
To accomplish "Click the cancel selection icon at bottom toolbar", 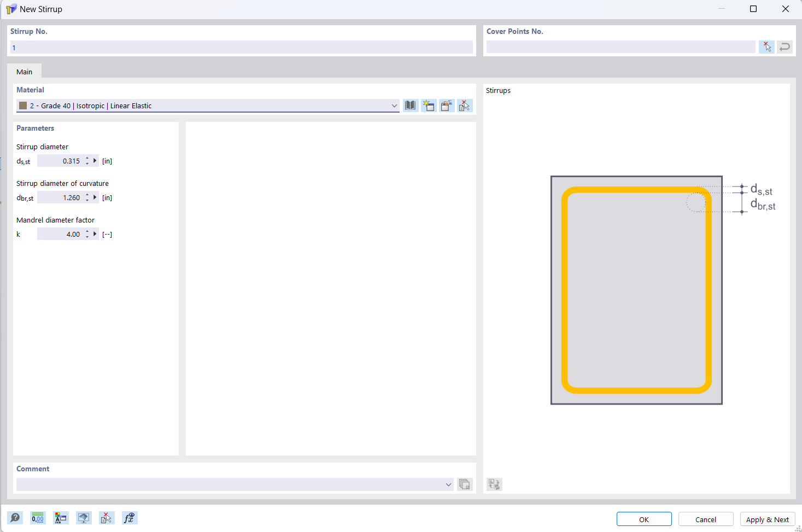I will (x=107, y=517).
